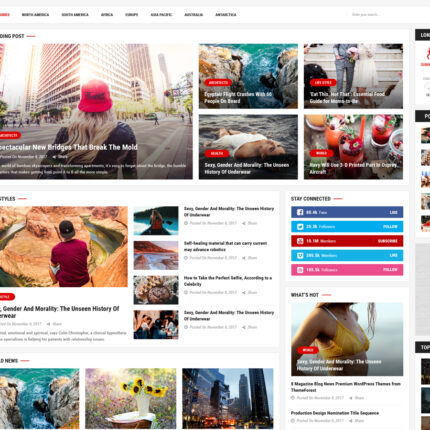Open Production Design Nomination Title Sequence link
The image size is (430, 430).
pos(335,413)
